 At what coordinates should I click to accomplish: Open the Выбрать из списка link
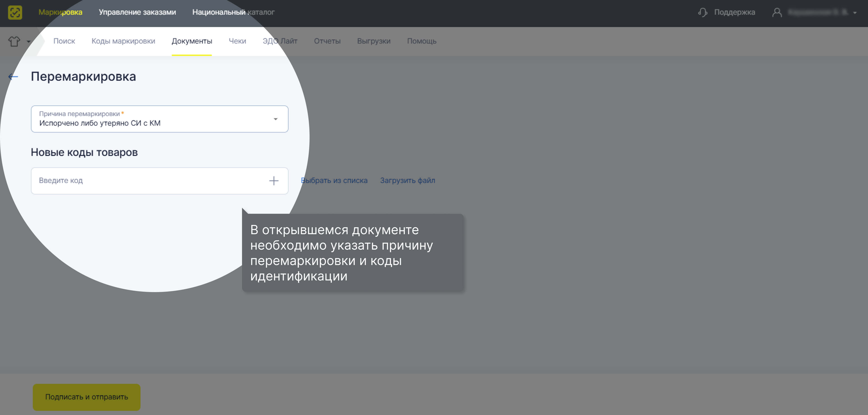(x=334, y=180)
